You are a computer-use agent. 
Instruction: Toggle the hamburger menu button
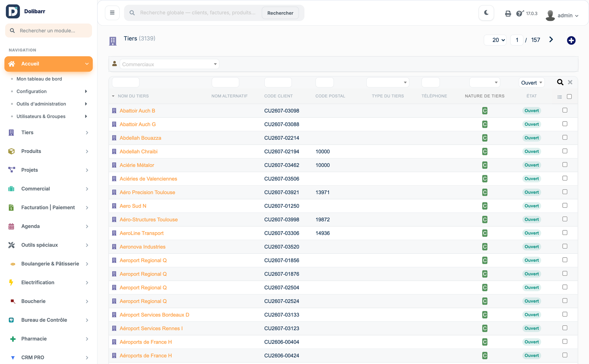coord(112,13)
